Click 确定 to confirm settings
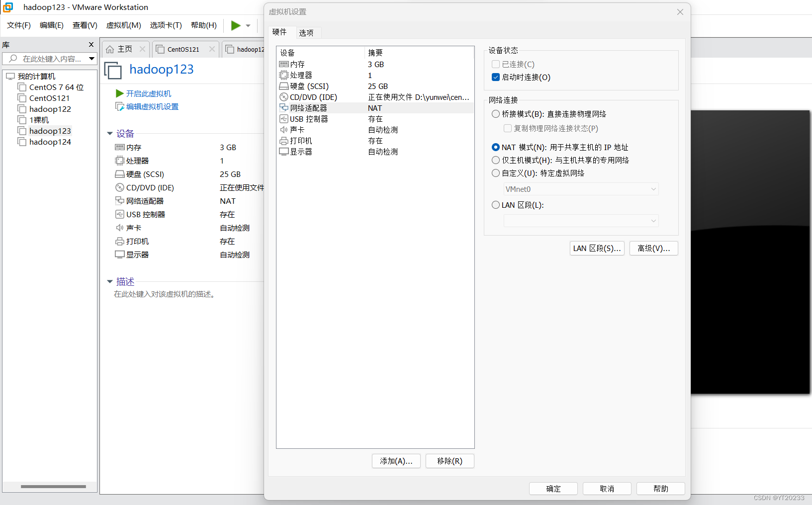The height and width of the screenshot is (505, 812). [x=553, y=489]
